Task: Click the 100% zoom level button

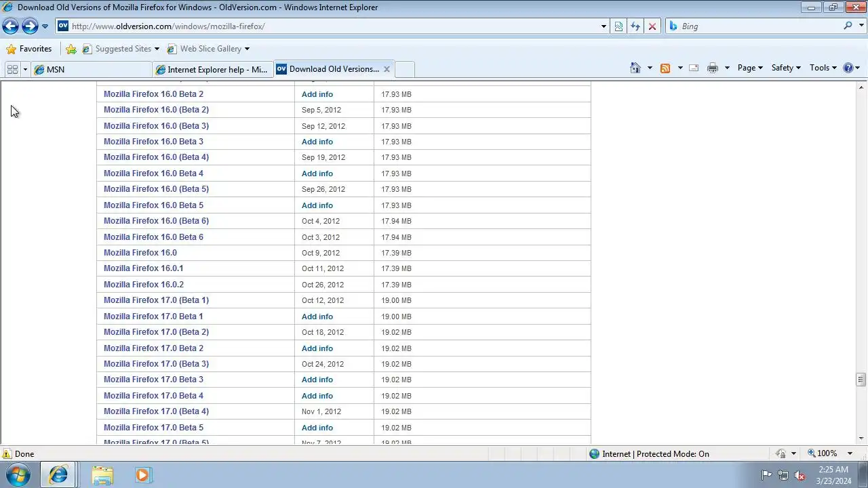Action: (822, 453)
